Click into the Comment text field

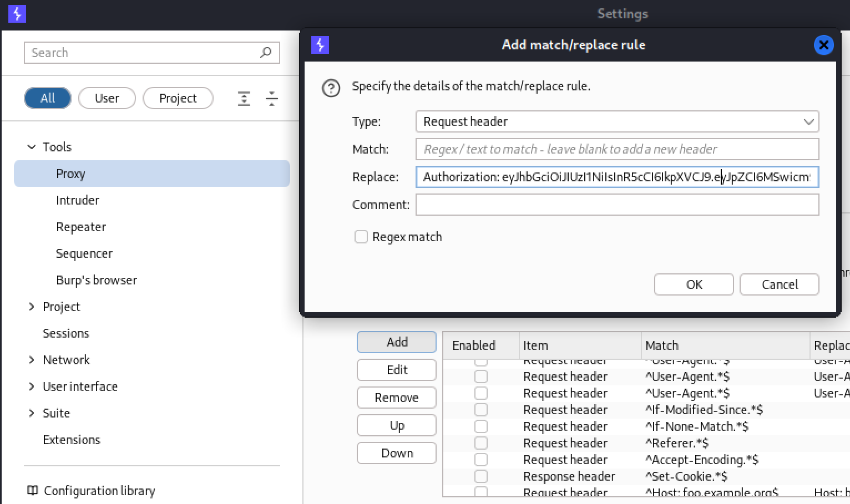point(617,205)
